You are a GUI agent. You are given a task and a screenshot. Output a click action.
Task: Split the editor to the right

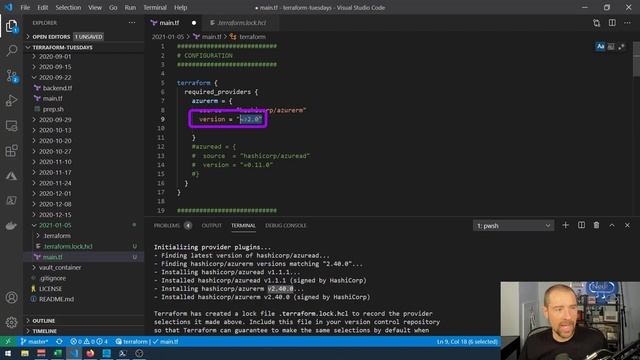point(612,23)
